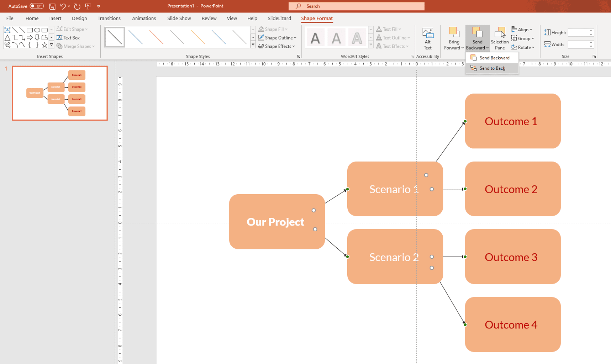The image size is (611, 364).
Task: Open the Shape Styles dialog launcher
Action: coord(299,56)
